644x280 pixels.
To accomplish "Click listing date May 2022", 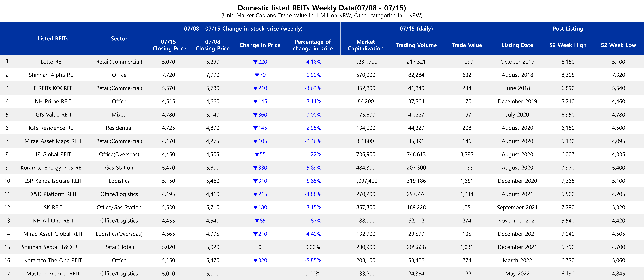I will tap(518, 274).
